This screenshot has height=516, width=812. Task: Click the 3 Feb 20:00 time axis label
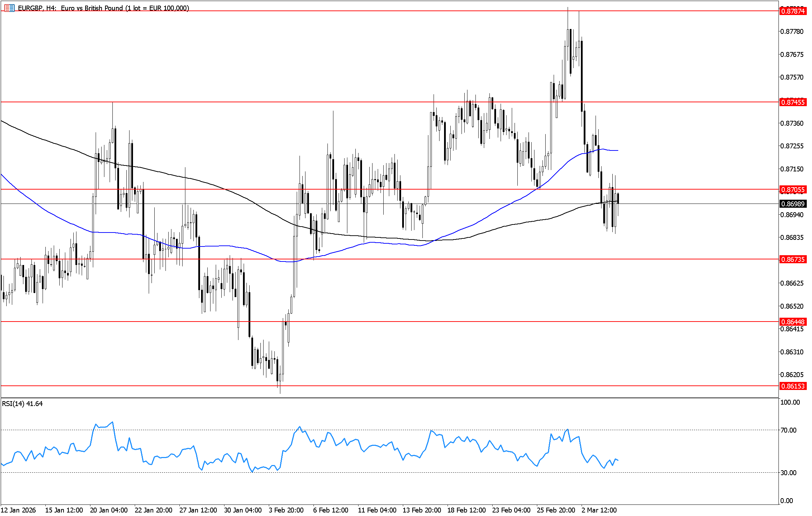(x=286, y=510)
